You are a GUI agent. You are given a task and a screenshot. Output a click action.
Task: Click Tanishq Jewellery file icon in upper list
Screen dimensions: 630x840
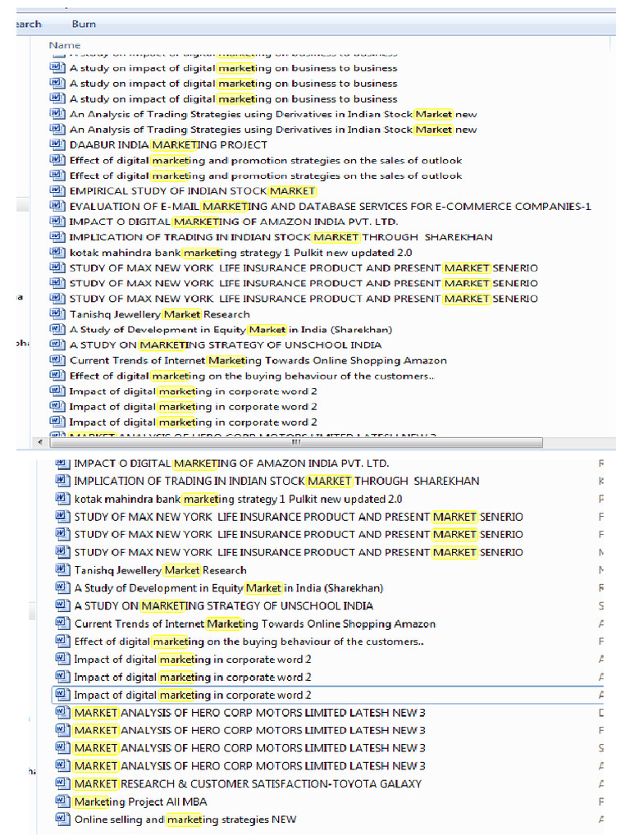(x=57, y=313)
